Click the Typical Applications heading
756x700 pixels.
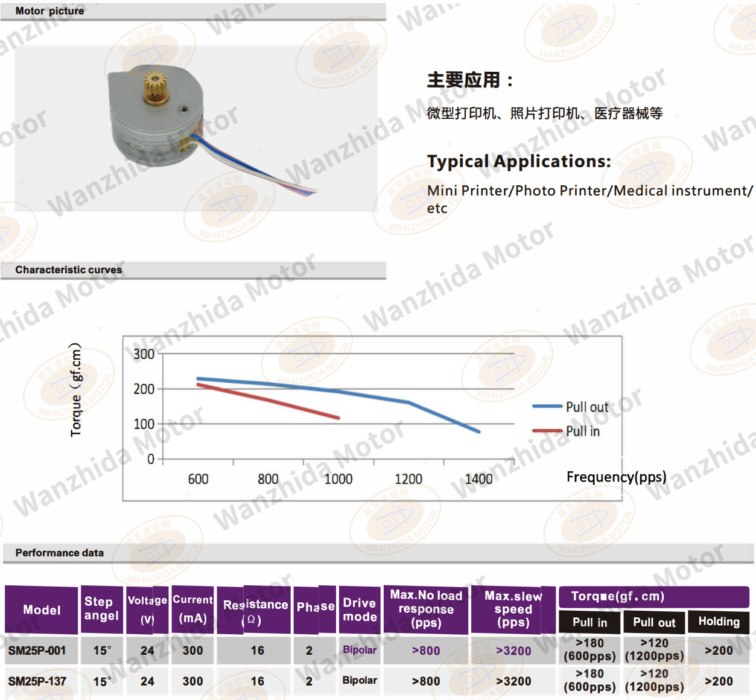point(519,161)
